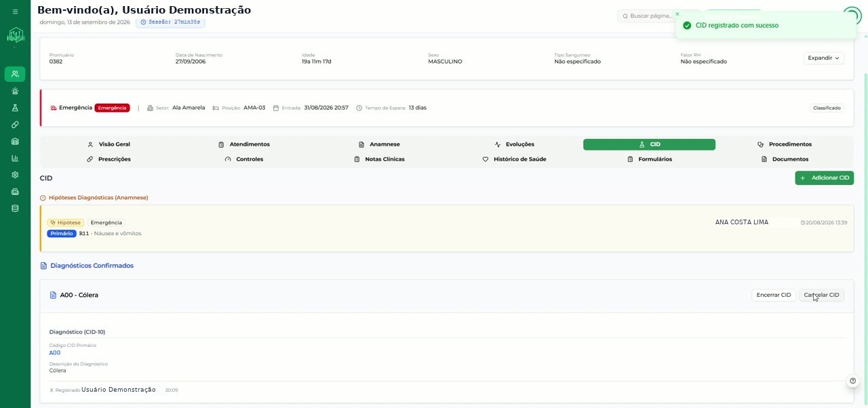Screen dimensions: 868x408
Task: Open the database sidebar icon
Action: click(x=15, y=208)
